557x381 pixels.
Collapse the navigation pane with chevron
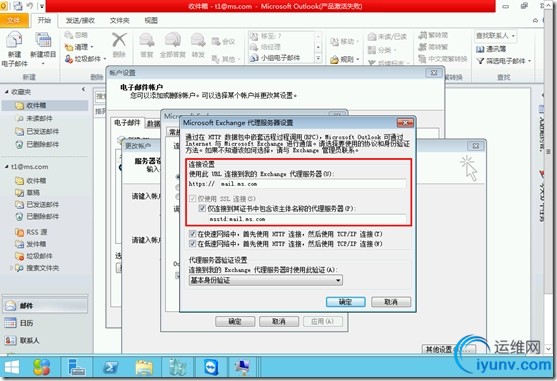point(83,89)
